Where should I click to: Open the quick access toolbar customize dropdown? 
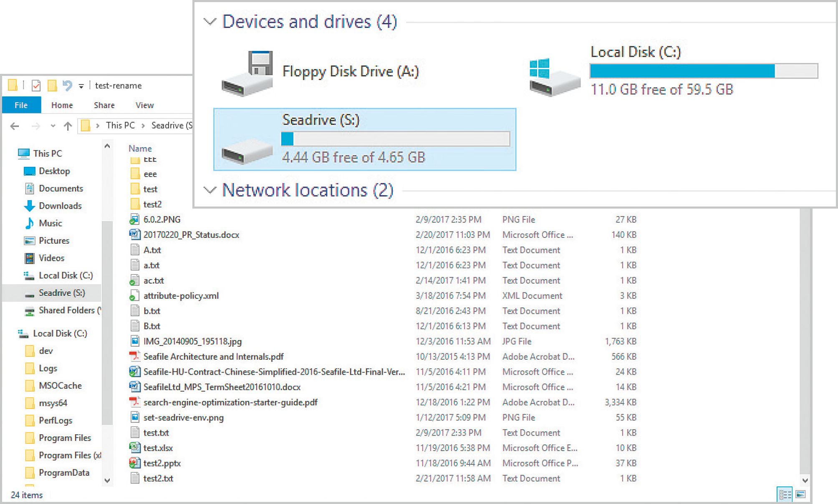(81, 86)
